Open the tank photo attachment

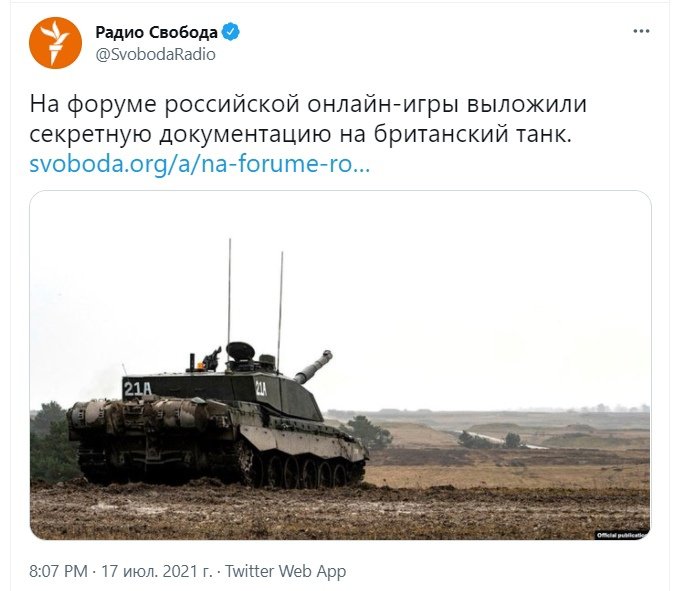coord(340,365)
